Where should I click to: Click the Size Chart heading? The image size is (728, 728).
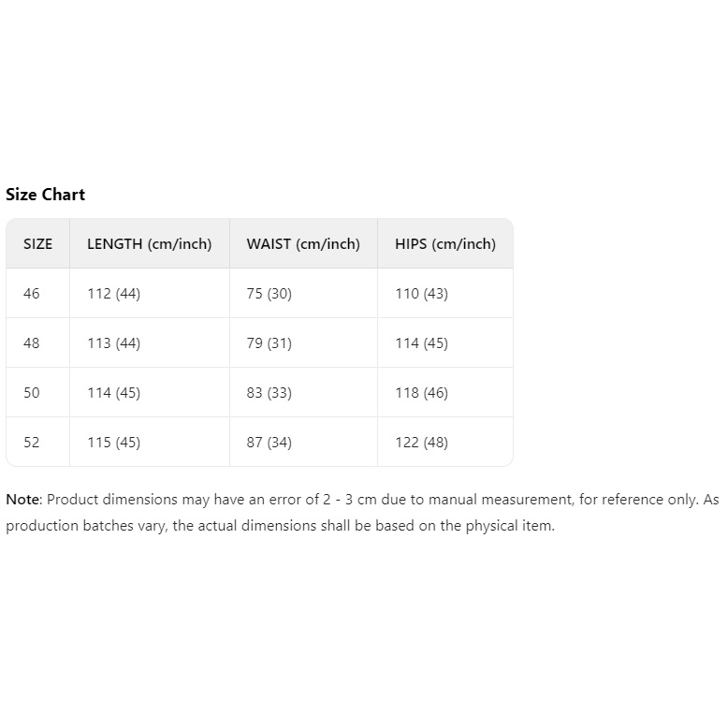pyautogui.click(x=45, y=195)
